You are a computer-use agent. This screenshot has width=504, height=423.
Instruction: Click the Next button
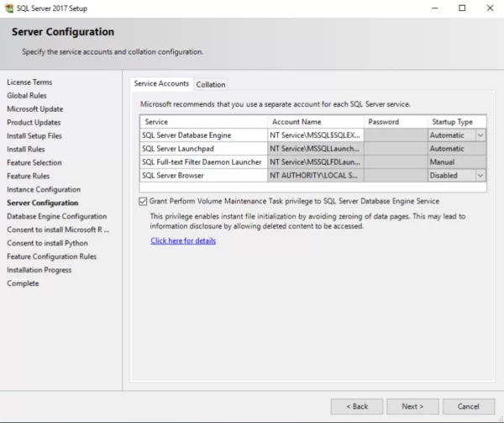coord(412,406)
